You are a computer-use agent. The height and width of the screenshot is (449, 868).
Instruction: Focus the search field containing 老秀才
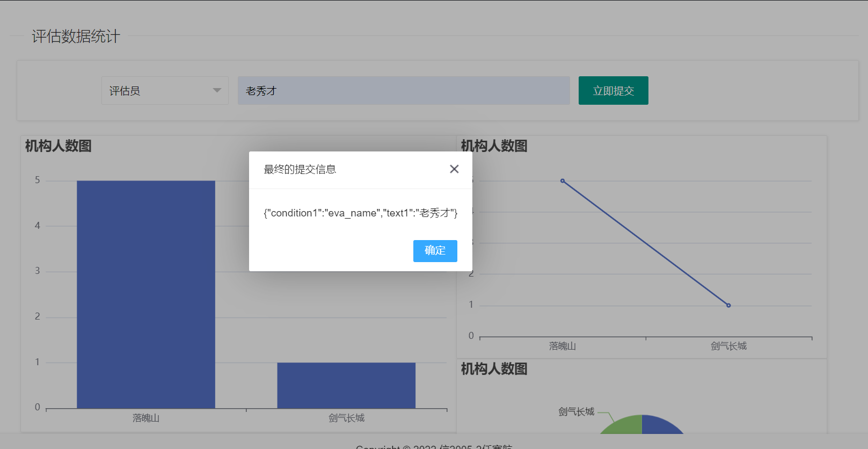click(x=404, y=91)
